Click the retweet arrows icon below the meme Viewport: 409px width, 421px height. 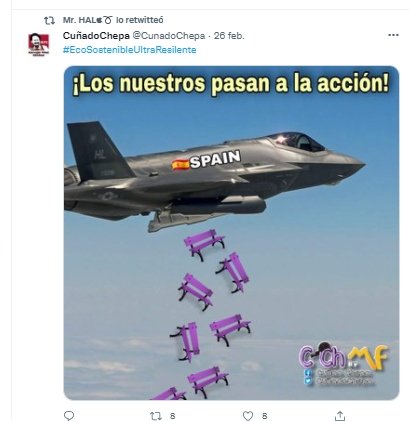pyautogui.click(x=156, y=416)
